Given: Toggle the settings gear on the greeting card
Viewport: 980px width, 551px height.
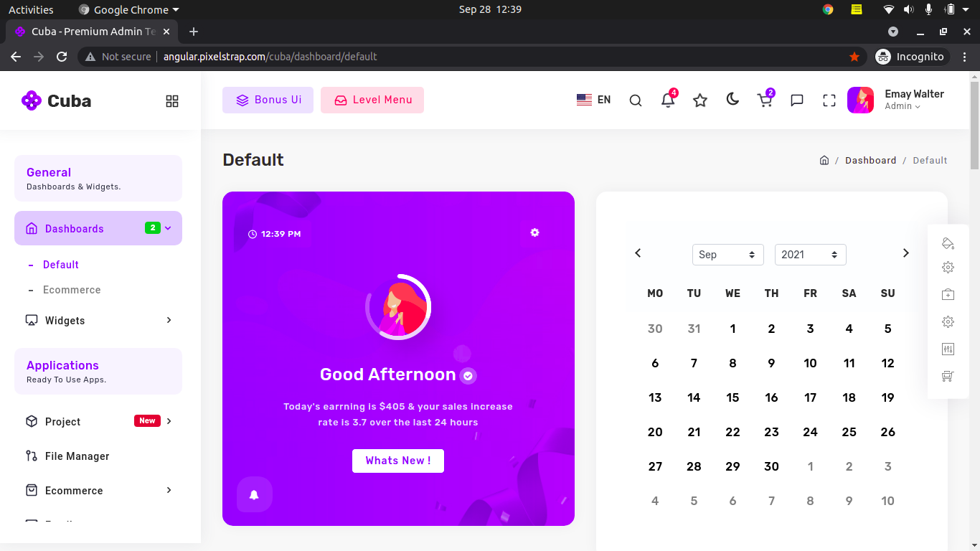Looking at the screenshot, I should pyautogui.click(x=534, y=232).
